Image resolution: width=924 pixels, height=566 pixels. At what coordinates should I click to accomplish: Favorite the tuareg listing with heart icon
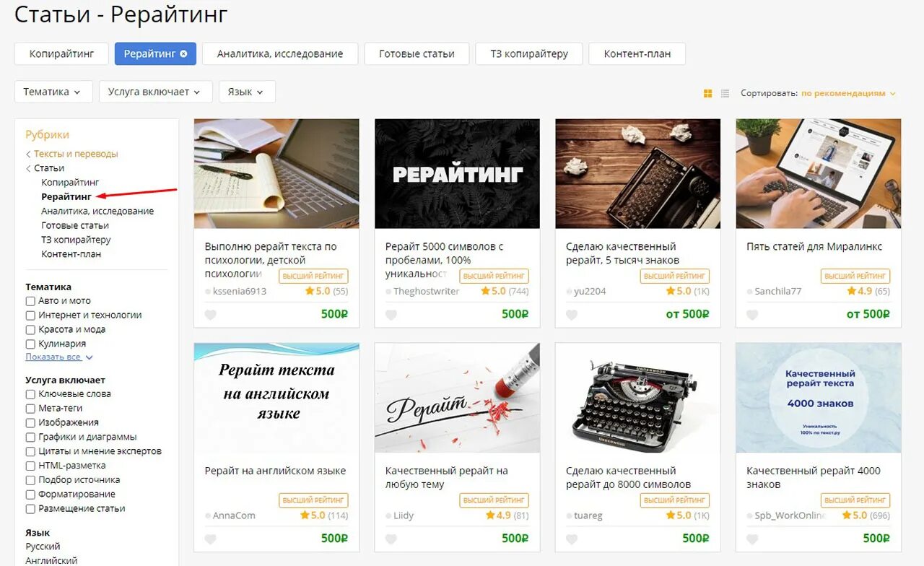click(571, 539)
